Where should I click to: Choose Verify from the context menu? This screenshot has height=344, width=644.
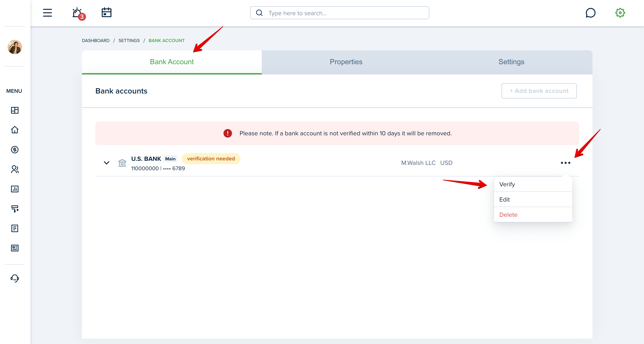coord(533,184)
